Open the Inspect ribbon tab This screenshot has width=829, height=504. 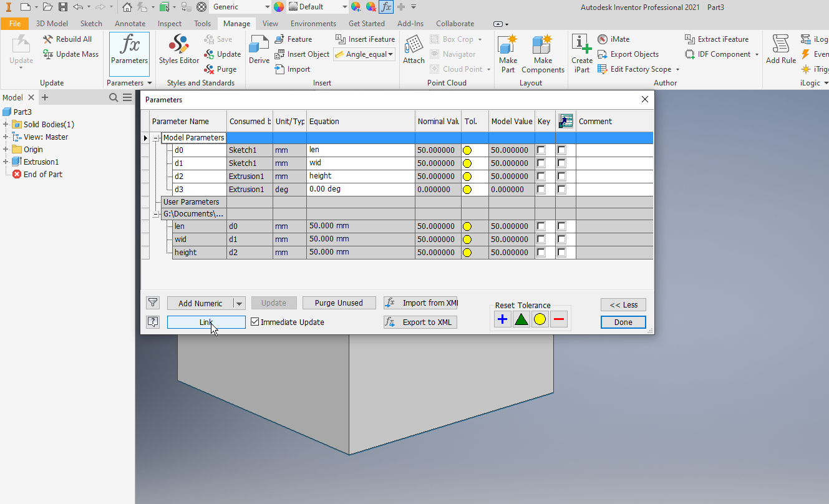click(169, 23)
